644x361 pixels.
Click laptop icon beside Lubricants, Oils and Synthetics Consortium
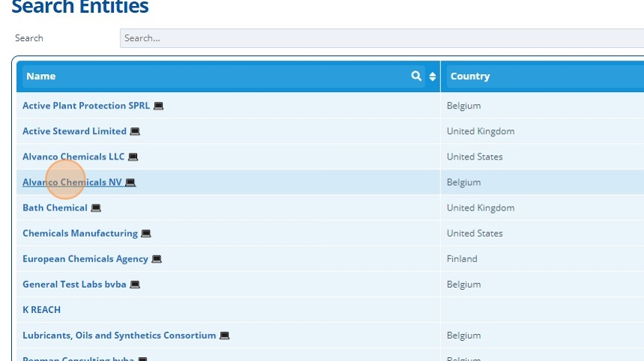(224, 336)
